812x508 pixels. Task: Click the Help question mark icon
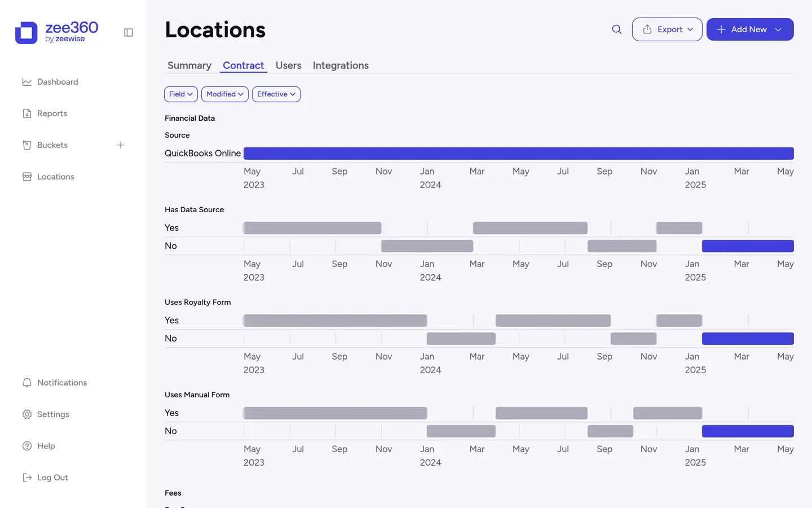(x=27, y=446)
